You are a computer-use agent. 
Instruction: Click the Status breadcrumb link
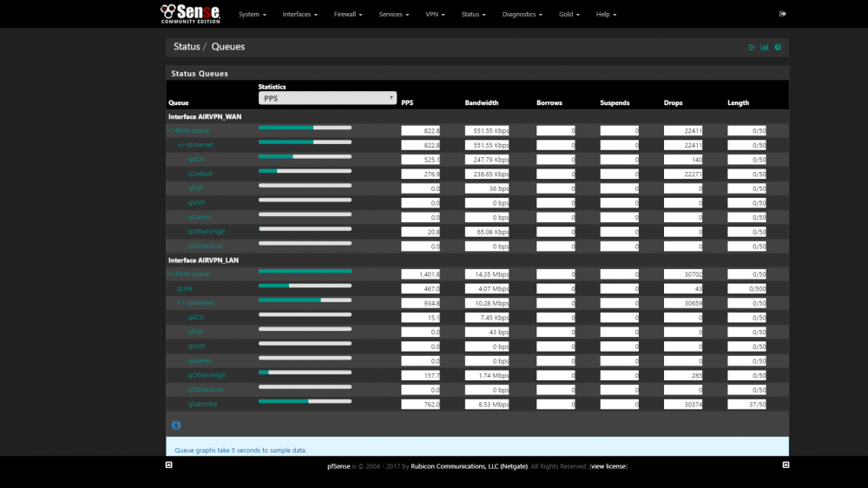(187, 47)
